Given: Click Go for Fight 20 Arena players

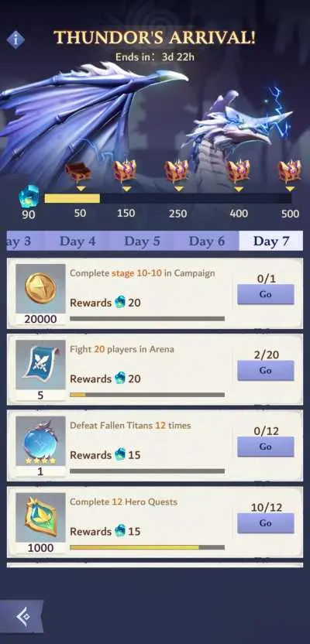Looking at the screenshot, I should [x=266, y=371].
